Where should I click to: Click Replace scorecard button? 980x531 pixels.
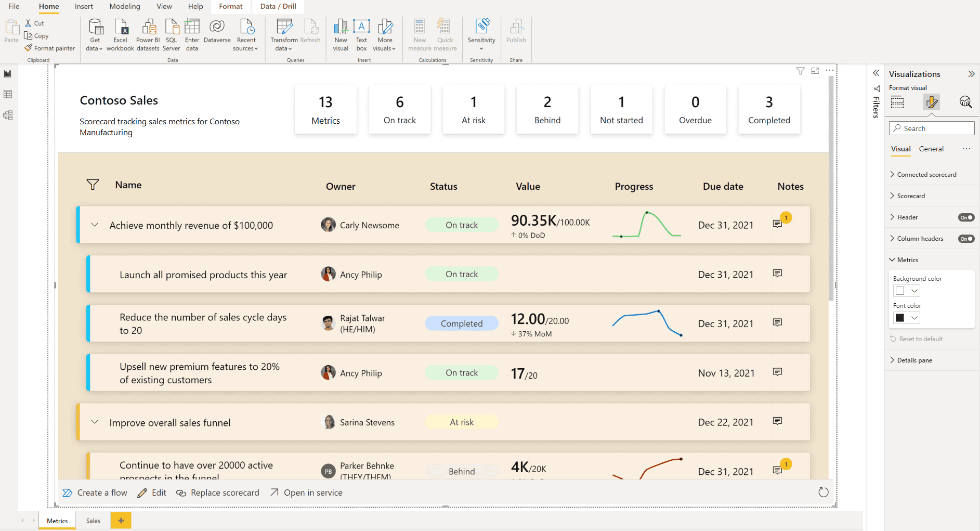pyautogui.click(x=218, y=493)
